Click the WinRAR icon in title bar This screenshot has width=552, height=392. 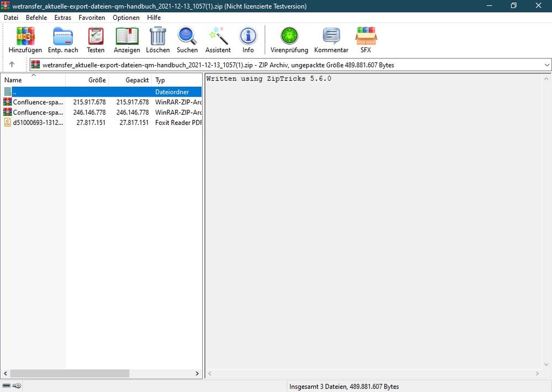[x=6, y=6]
